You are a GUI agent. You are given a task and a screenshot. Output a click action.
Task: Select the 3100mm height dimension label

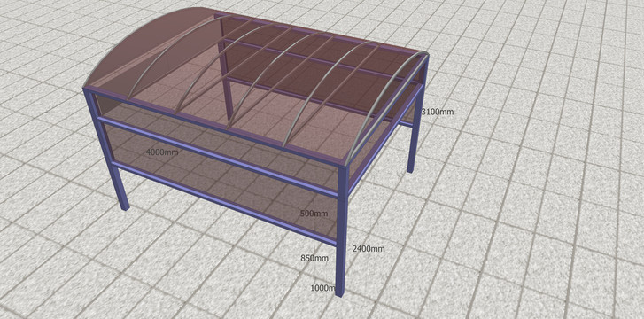[438, 112]
